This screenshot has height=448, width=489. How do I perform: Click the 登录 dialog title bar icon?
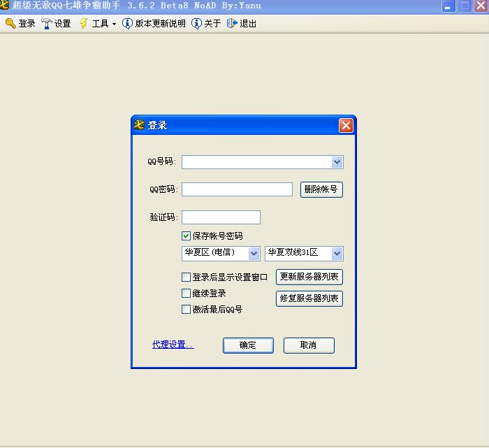pos(140,125)
